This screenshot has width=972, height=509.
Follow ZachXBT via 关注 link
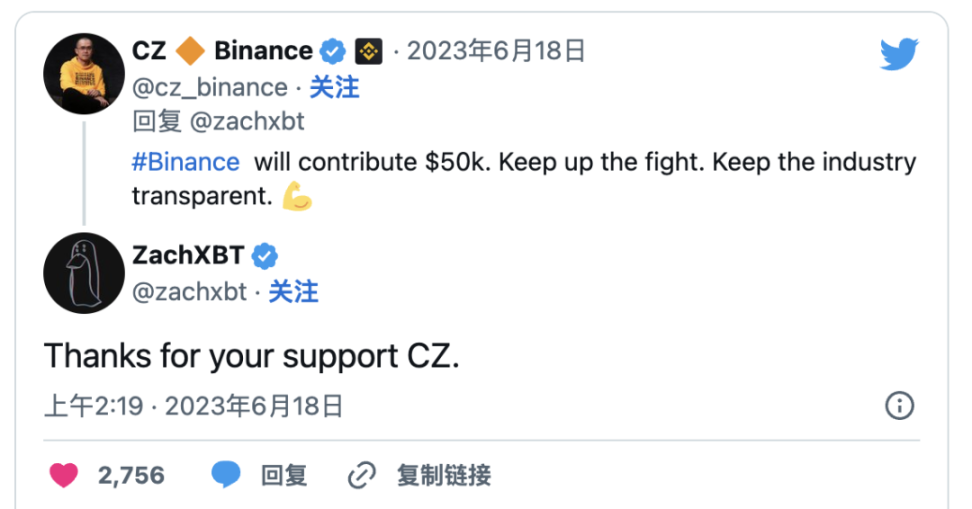(x=293, y=292)
